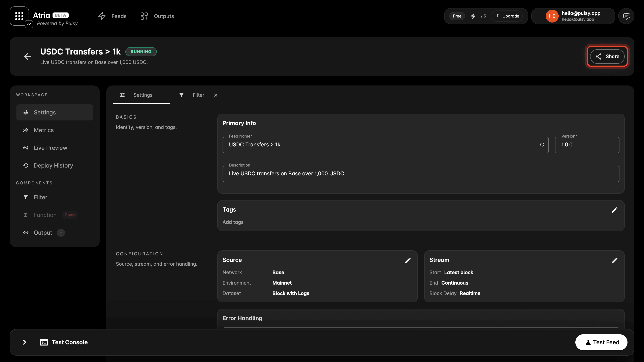
Task: Click the Latest block start value
Action: coord(458,273)
